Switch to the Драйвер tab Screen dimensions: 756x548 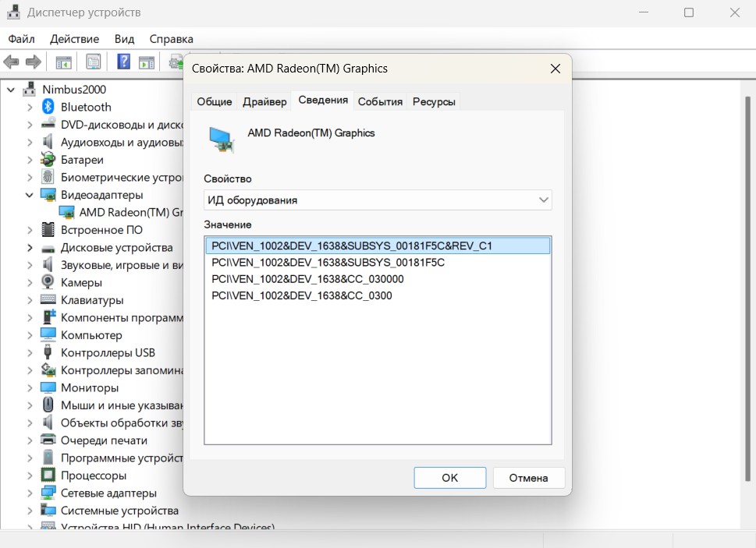tap(264, 101)
